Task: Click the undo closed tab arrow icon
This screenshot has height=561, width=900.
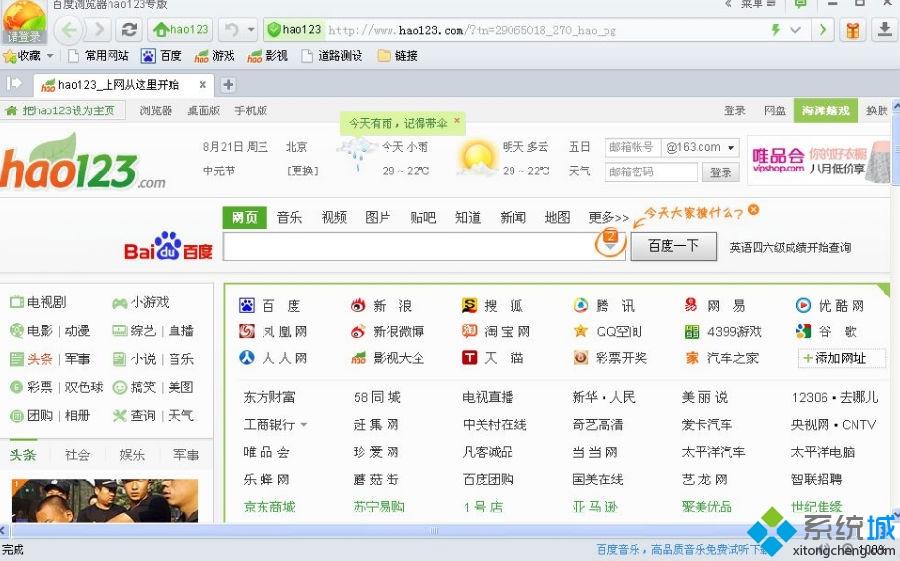Action: (x=231, y=29)
